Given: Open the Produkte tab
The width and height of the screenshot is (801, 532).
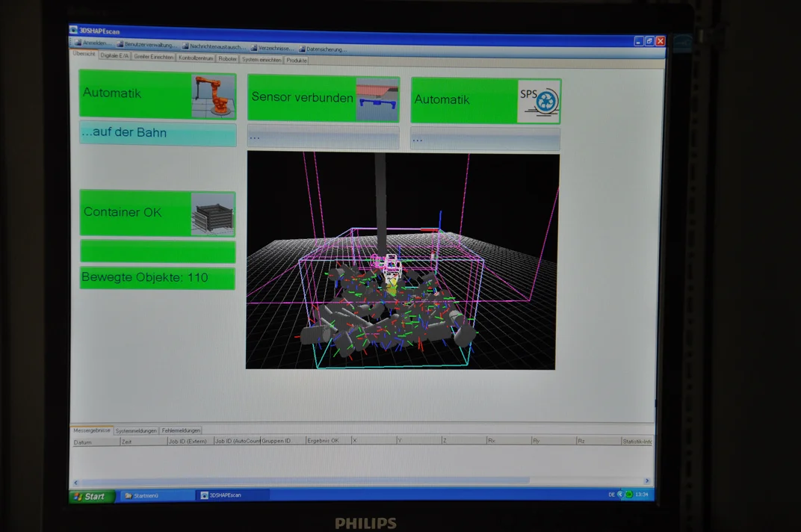Looking at the screenshot, I should 297,61.
